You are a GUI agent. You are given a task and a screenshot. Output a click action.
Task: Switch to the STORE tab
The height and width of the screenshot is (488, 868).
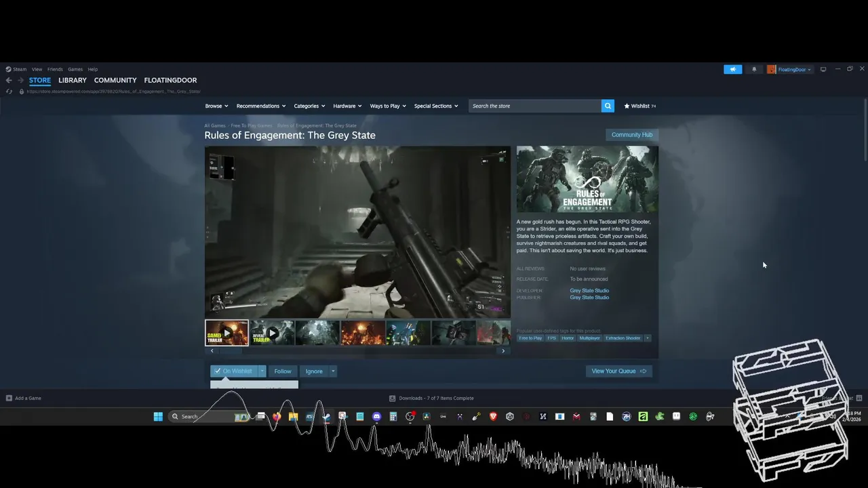coord(40,80)
